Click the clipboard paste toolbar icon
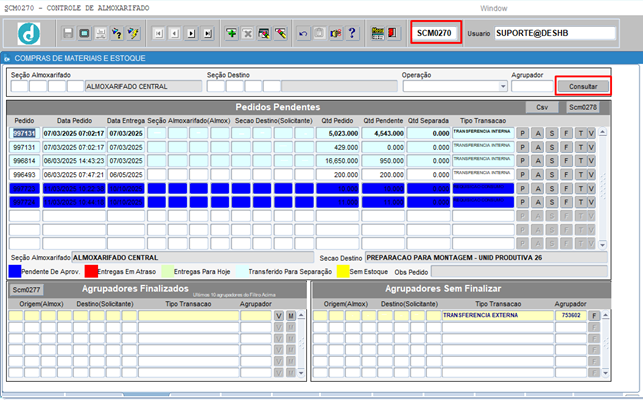This screenshot has width=643, height=400. [319, 33]
